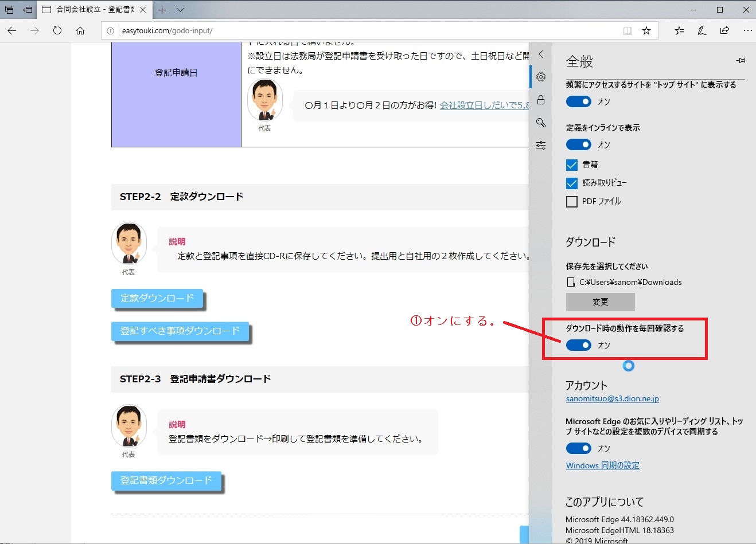756x544 pixels.
Task: Click the 変更 download location button
Action: point(600,302)
